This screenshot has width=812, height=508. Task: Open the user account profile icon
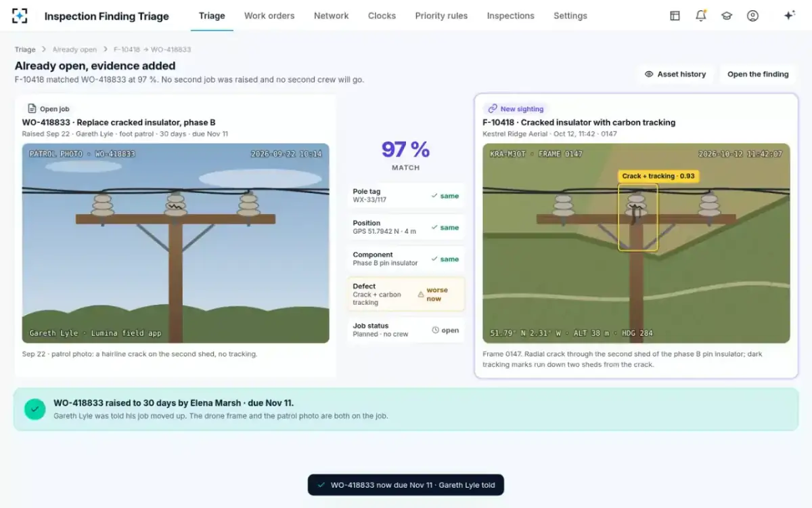point(752,16)
